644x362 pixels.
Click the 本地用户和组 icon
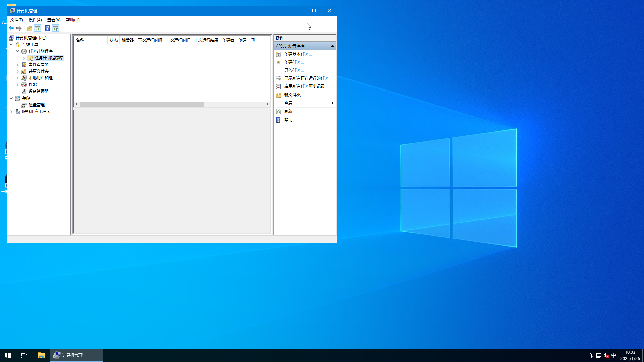[24, 78]
